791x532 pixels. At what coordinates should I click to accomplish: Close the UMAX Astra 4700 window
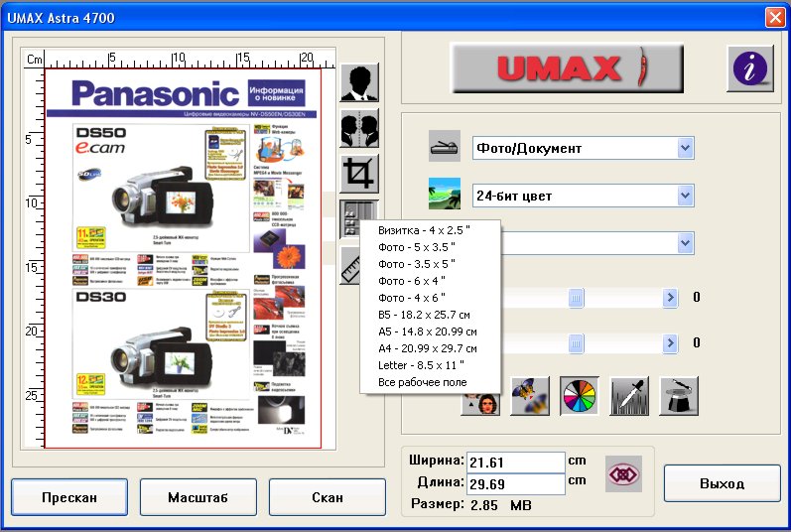pyautogui.click(x=775, y=18)
